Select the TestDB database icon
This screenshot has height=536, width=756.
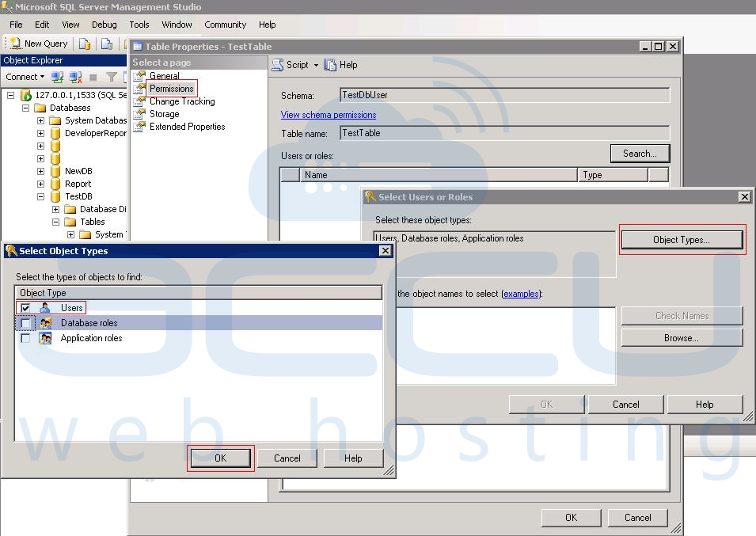tap(55, 196)
